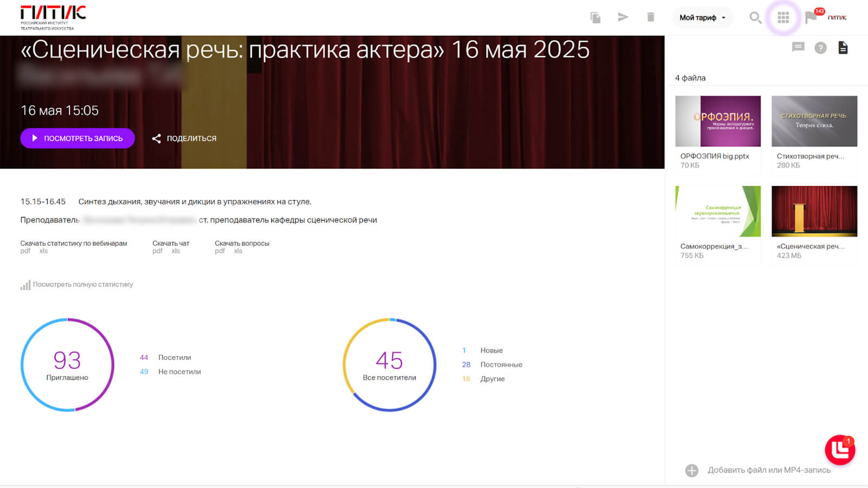Click the trash delete icon
Viewport: 868px width, 488px height.
[650, 17]
